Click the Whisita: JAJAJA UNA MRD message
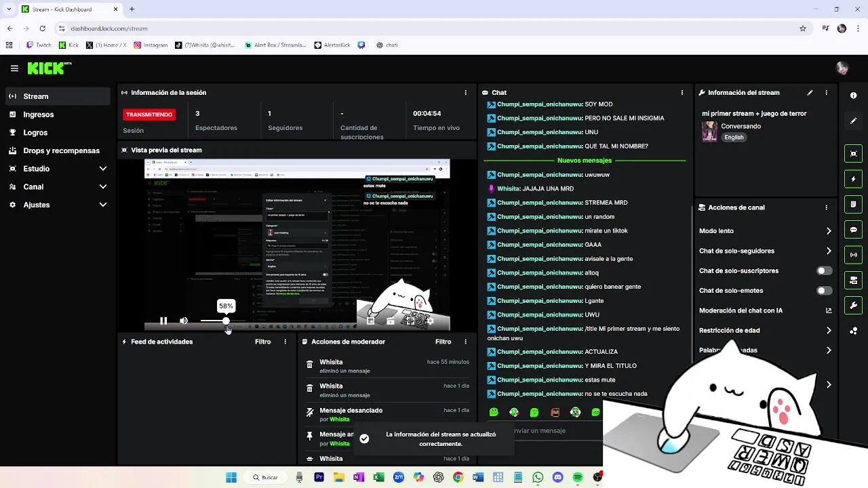The height and width of the screenshot is (488, 868). pyautogui.click(x=531, y=189)
